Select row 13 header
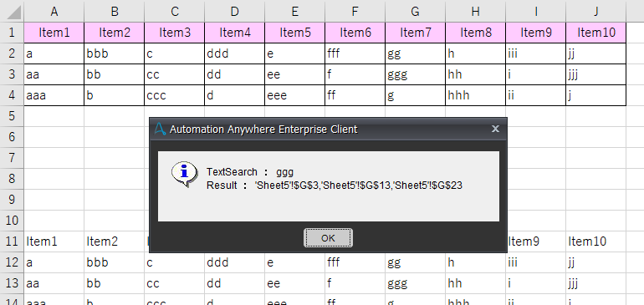The image size is (644, 305). [12, 283]
